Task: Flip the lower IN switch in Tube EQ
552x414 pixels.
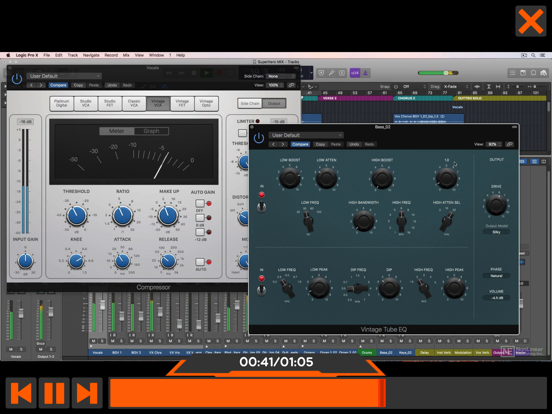Action: pos(261,290)
